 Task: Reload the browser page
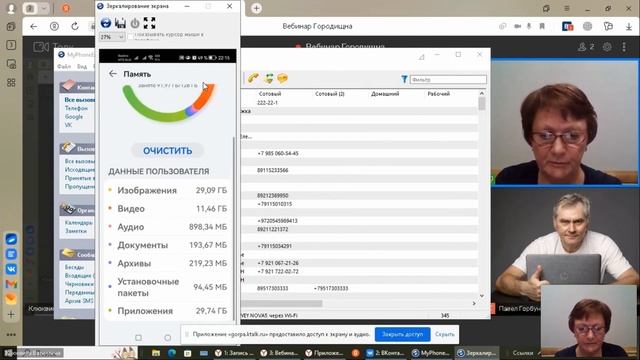coord(75,26)
